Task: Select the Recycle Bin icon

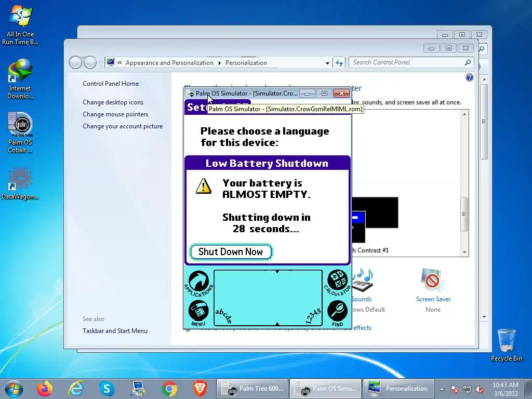Action: click(x=506, y=345)
